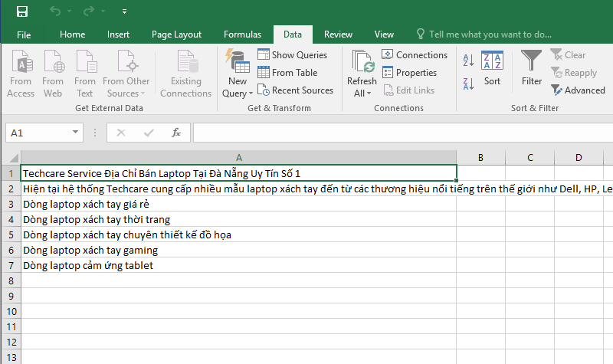Sort Z to A descending
The height and width of the screenshot is (364, 613).
[468, 84]
